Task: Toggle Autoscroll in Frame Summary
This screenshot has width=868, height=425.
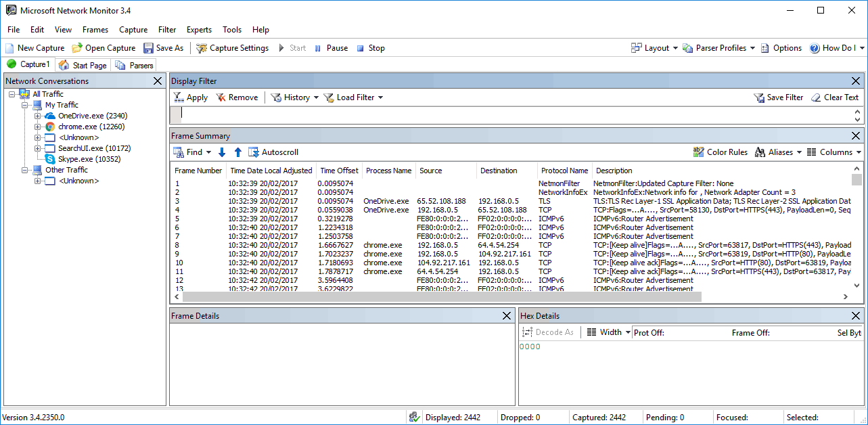Action: click(x=273, y=152)
